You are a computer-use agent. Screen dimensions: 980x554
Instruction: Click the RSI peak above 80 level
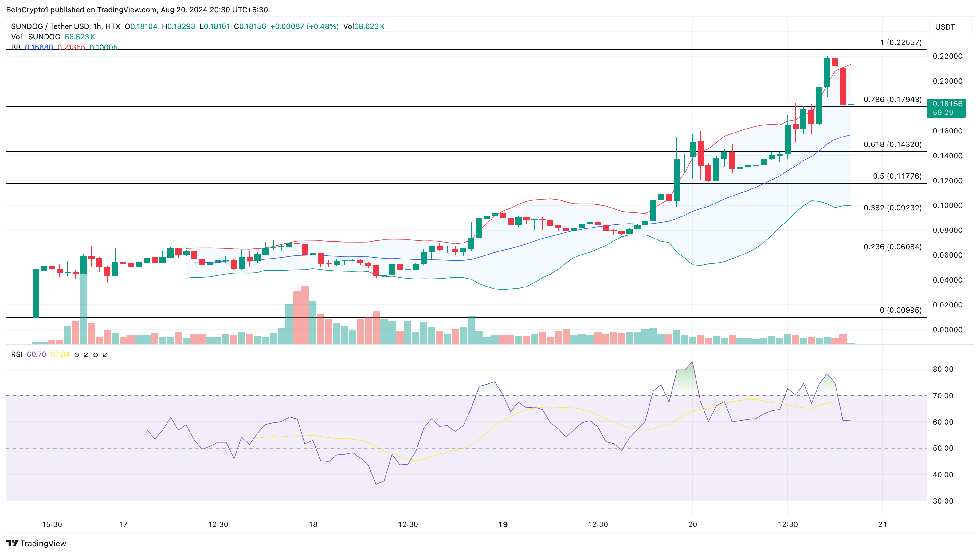pos(692,362)
